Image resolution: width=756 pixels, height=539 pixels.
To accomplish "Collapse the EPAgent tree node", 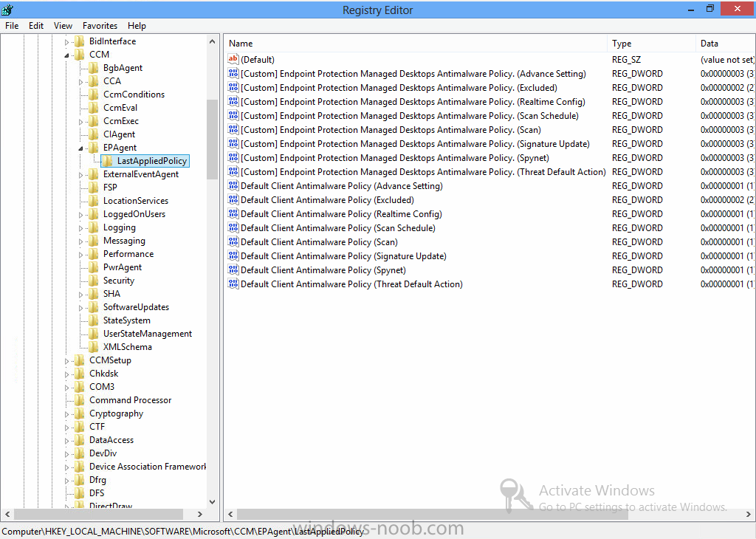I will 80,148.
